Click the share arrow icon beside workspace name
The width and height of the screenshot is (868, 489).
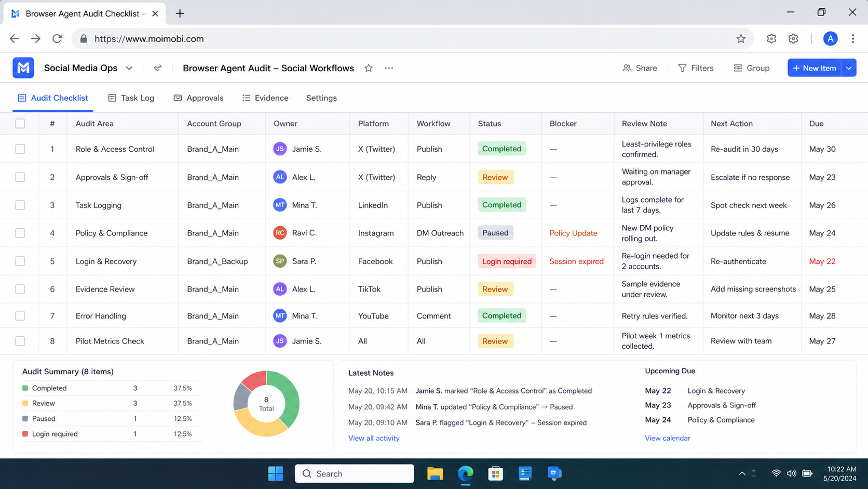click(x=158, y=68)
